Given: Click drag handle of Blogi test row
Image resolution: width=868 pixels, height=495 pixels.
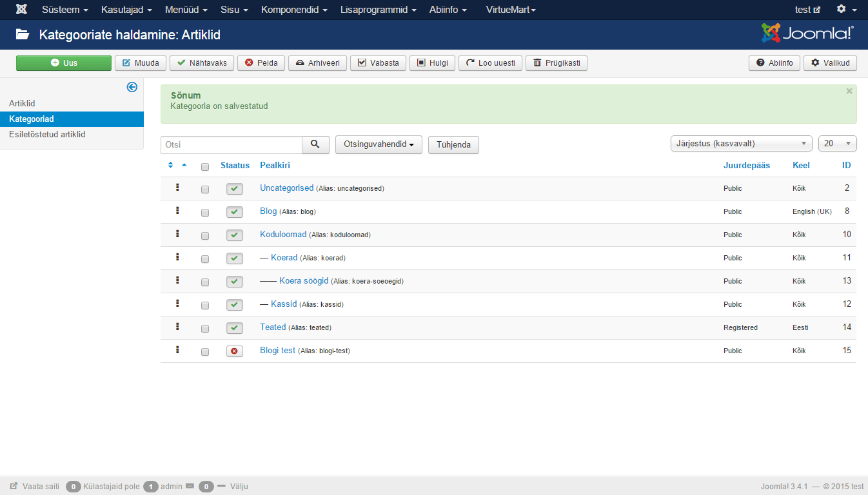Looking at the screenshot, I should coord(177,350).
